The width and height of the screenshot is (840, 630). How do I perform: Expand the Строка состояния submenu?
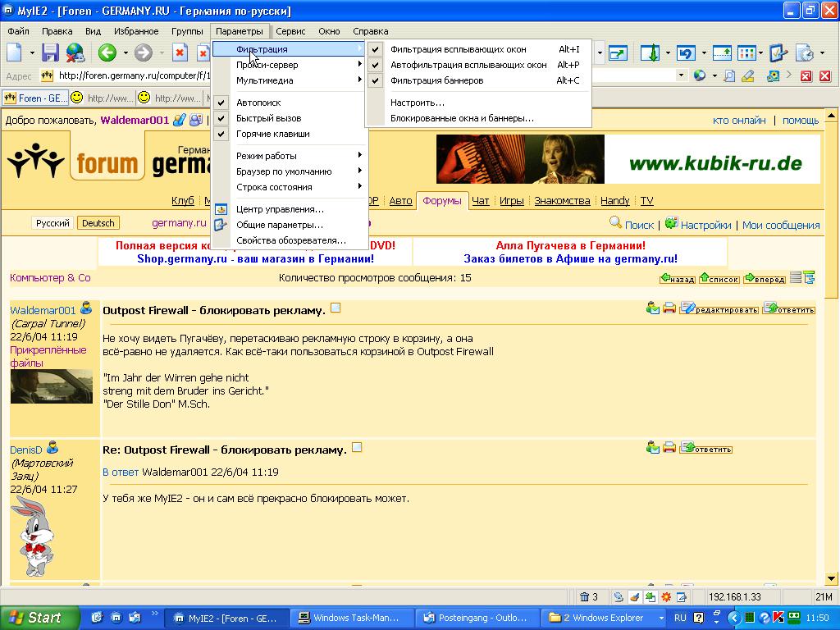point(290,187)
